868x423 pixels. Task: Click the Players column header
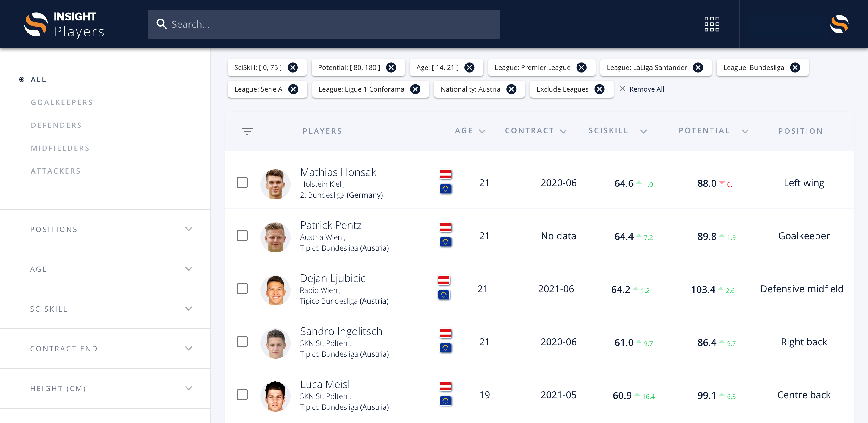click(322, 131)
